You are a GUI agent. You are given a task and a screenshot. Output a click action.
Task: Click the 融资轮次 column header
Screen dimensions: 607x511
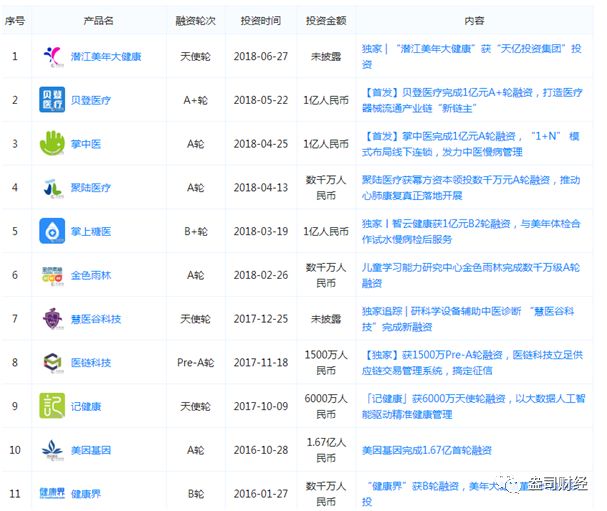(x=195, y=21)
